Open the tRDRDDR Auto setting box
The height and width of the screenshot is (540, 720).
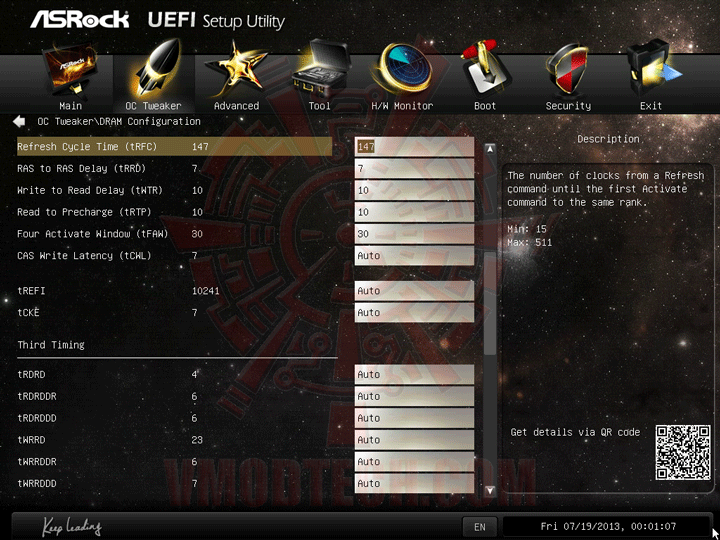point(414,396)
